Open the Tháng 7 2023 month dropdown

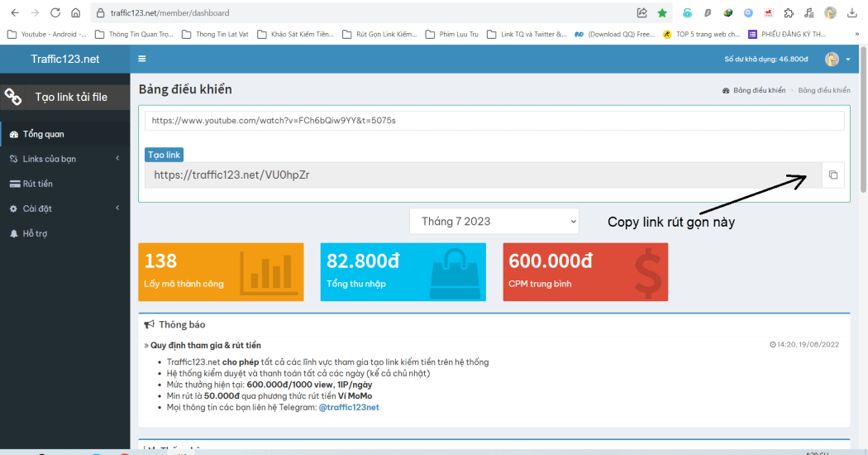[494, 221]
